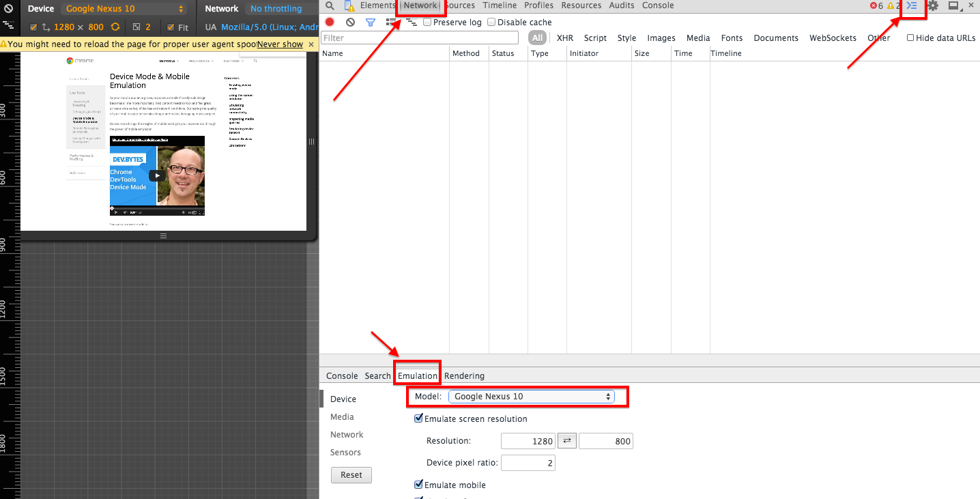Image resolution: width=980 pixels, height=499 pixels.
Task: Switch to small request rows icon
Action: click(411, 22)
